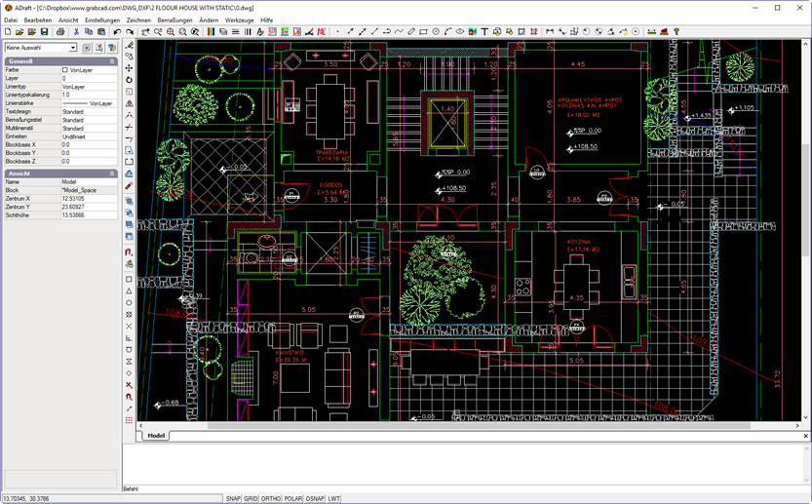Click the Sichthöhe value 13.53866

[x=89, y=215]
